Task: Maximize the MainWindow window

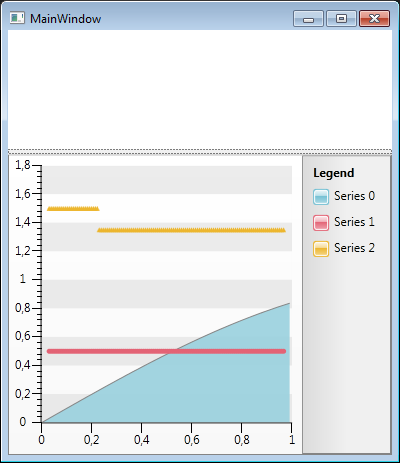Action: [341, 18]
